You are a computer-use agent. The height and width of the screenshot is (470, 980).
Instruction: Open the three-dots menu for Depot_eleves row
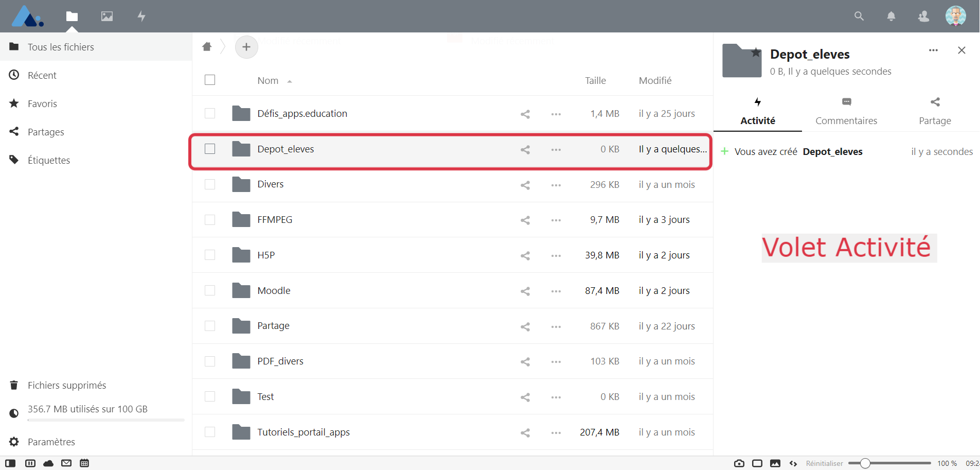(556, 150)
